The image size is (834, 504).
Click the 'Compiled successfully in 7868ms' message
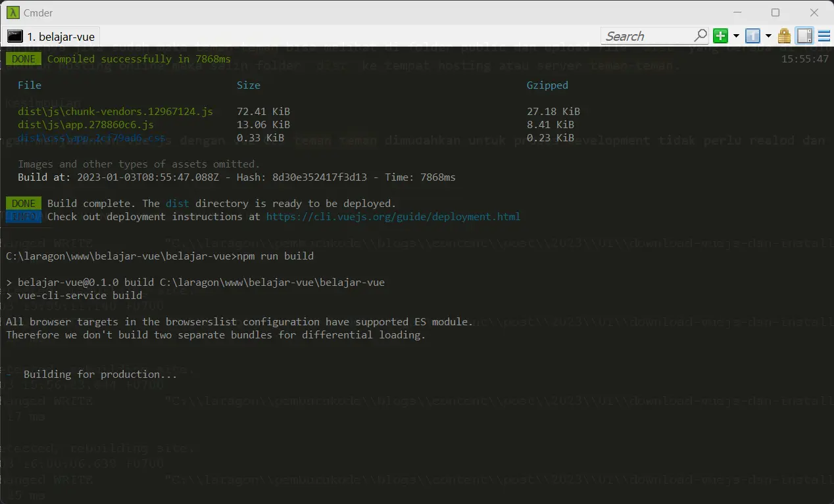click(139, 59)
